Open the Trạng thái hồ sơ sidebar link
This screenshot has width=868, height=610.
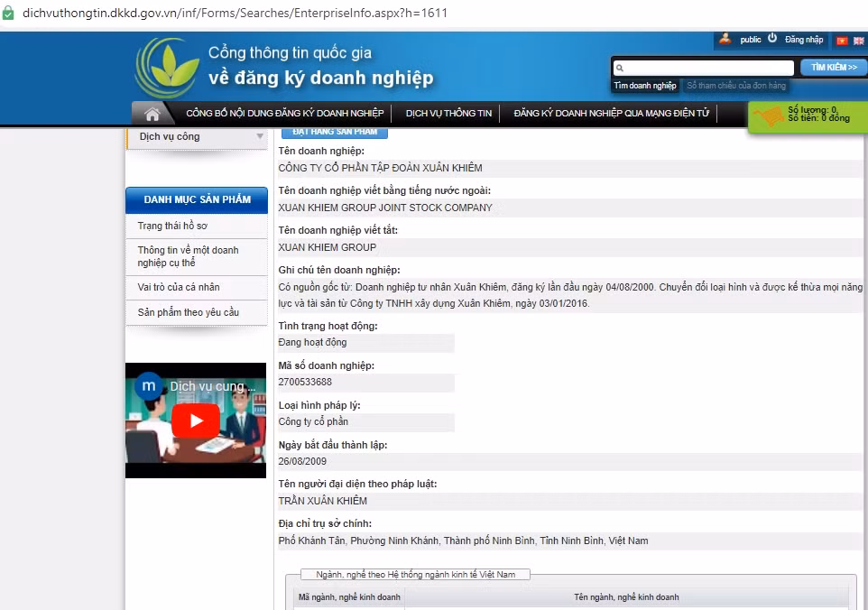pos(172,226)
